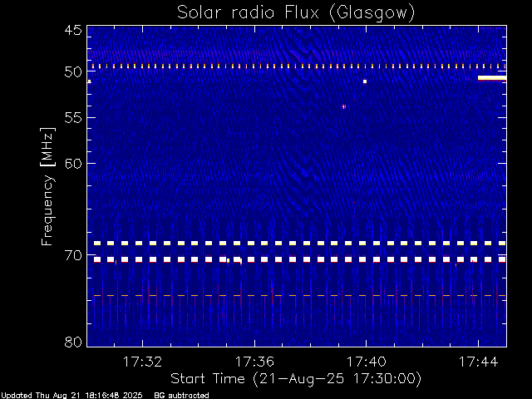Click the small orange spot near 54 MHz
The height and width of the screenshot is (399, 532).
[x=344, y=106]
